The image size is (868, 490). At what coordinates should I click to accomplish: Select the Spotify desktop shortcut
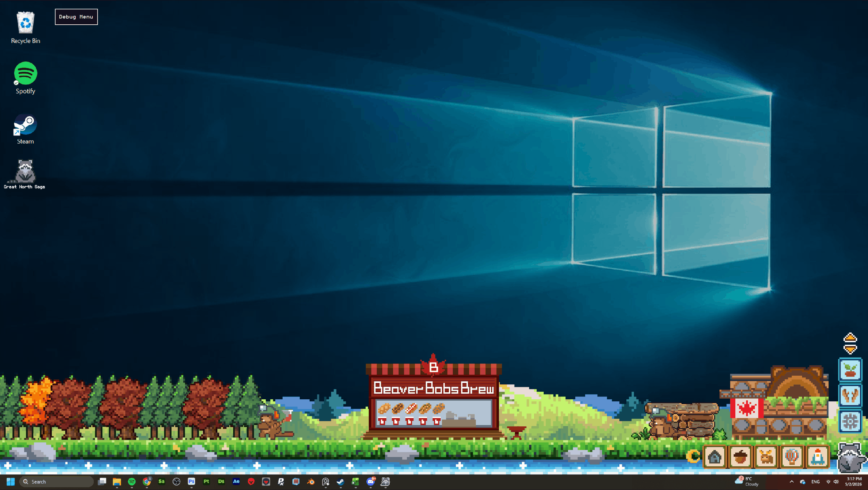25,78
